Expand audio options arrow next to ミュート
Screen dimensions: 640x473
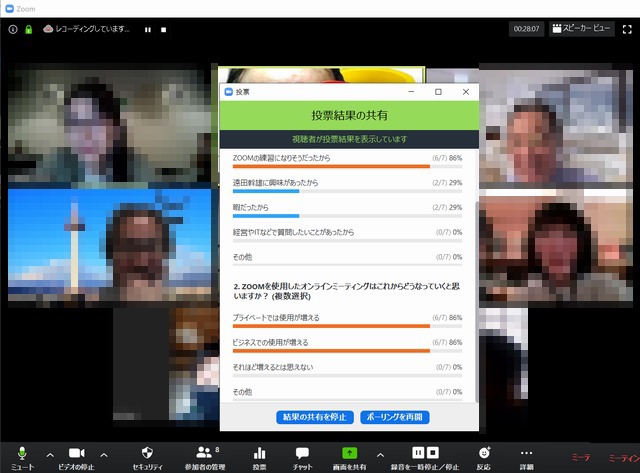coord(50,455)
